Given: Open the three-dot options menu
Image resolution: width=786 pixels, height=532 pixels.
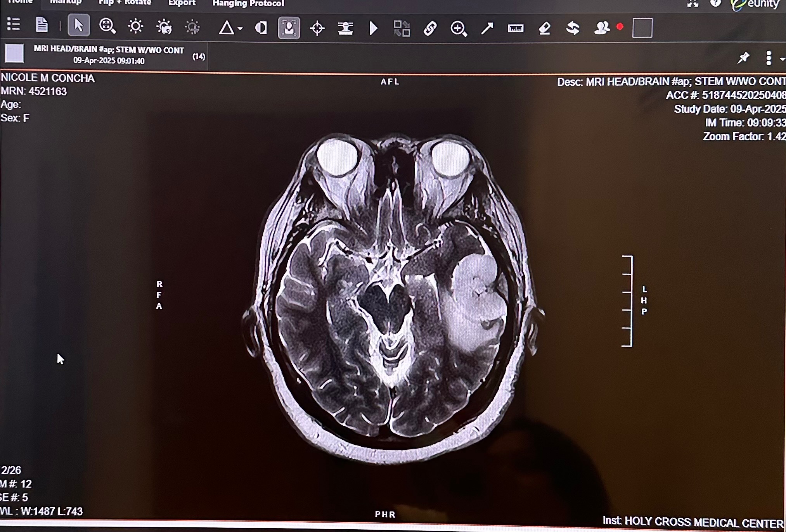Looking at the screenshot, I should (x=769, y=58).
